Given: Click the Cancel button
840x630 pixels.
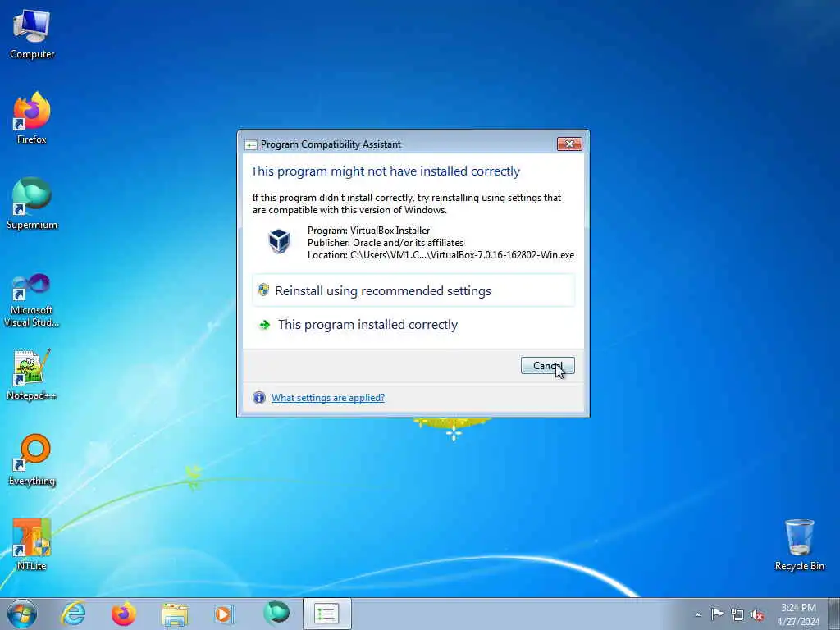Looking at the screenshot, I should [x=547, y=365].
